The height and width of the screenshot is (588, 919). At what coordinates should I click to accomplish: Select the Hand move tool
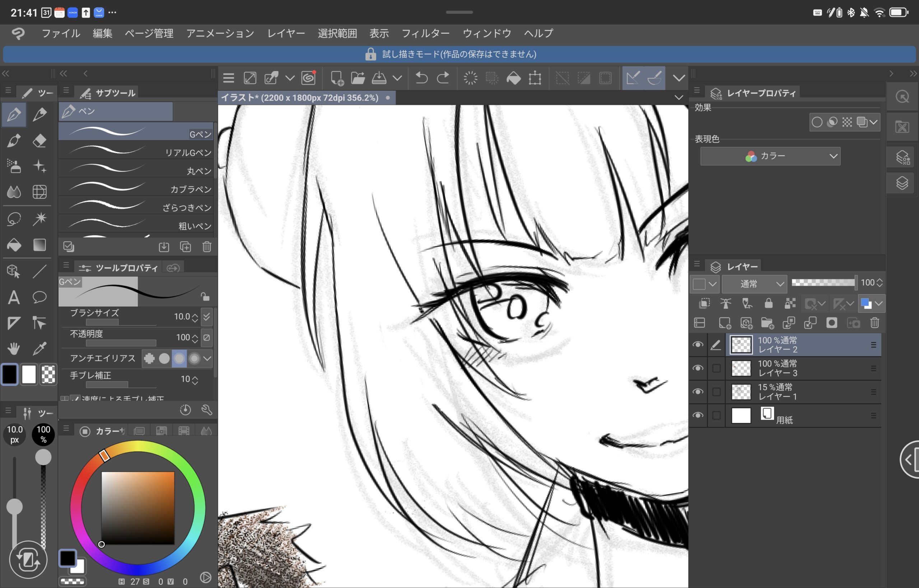point(14,348)
